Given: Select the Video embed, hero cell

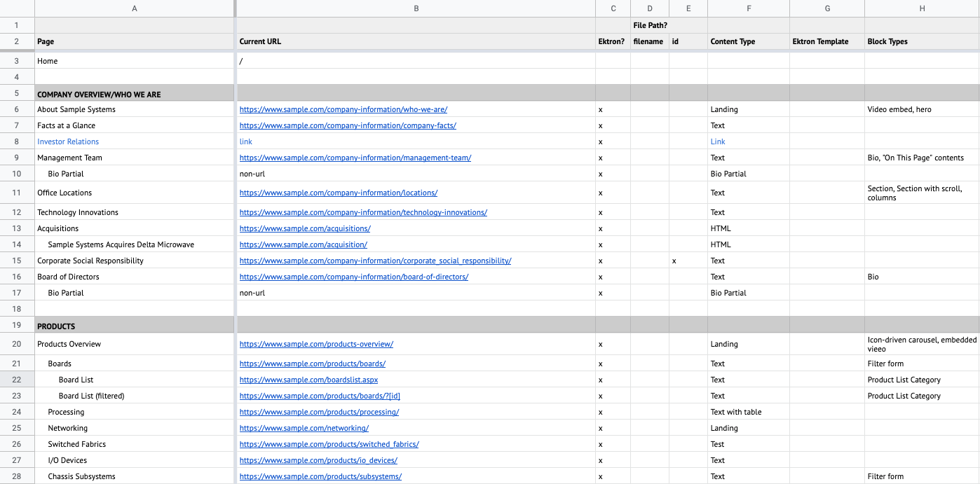Looking at the screenshot, I should coord(899,109).
